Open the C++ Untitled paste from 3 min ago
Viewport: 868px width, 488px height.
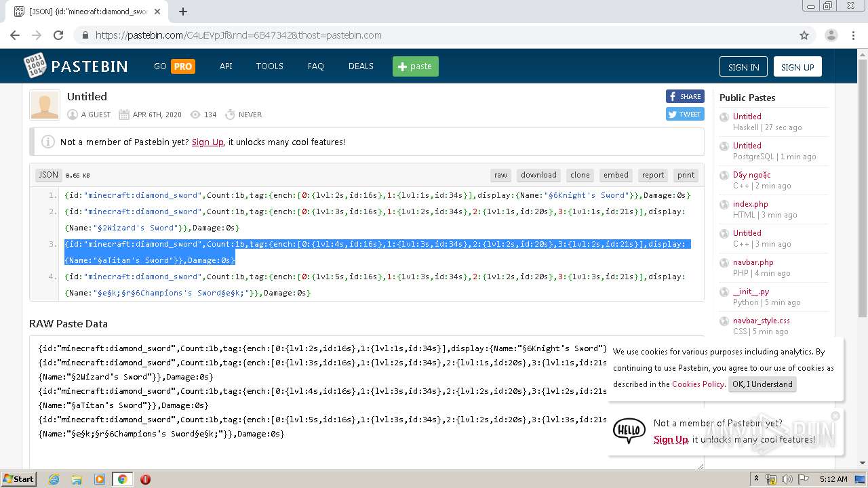point(747,233)
